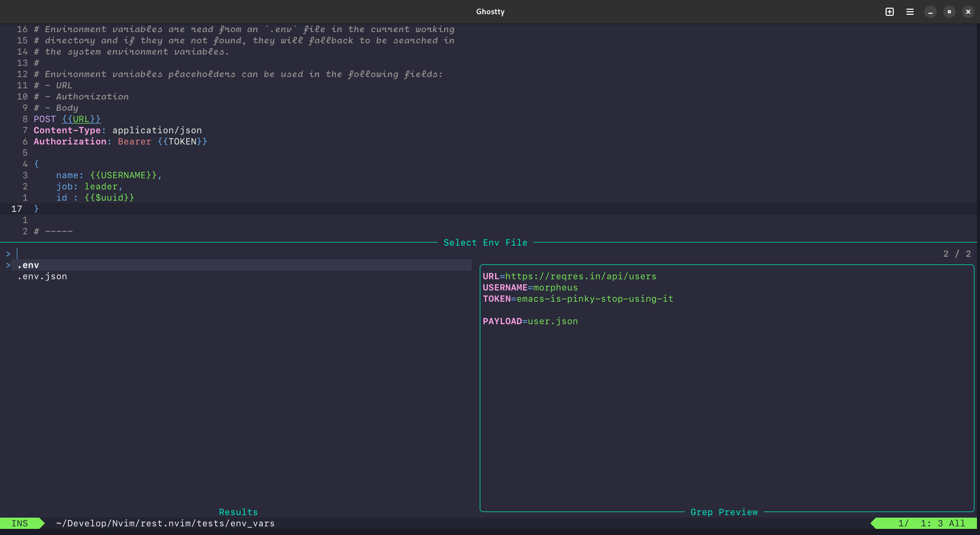Click emacs-is-pinky-stop-using-it token value

(595, 299)
